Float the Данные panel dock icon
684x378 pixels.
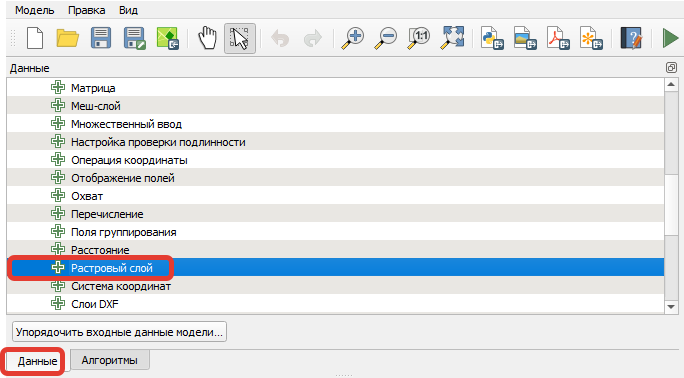[671, 68]
